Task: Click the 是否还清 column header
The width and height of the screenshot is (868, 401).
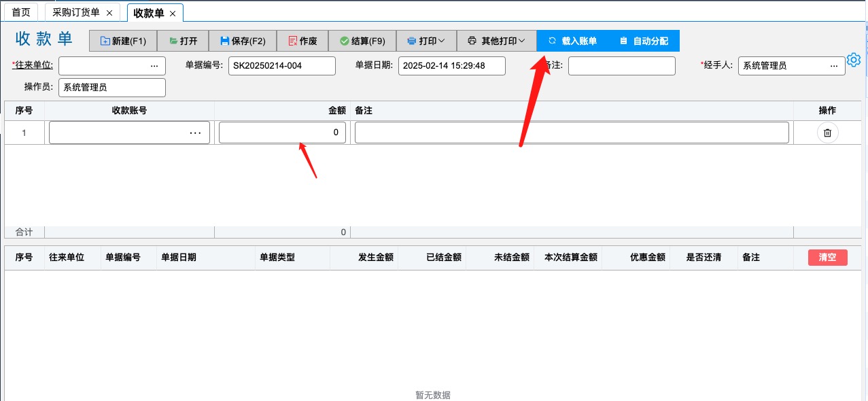Action: point(704,258)
